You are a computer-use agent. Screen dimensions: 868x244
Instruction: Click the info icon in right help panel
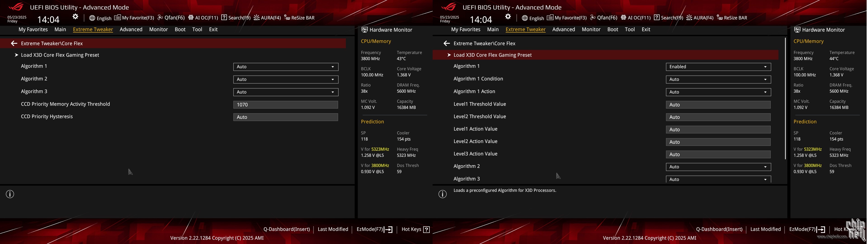pos(443,194)
